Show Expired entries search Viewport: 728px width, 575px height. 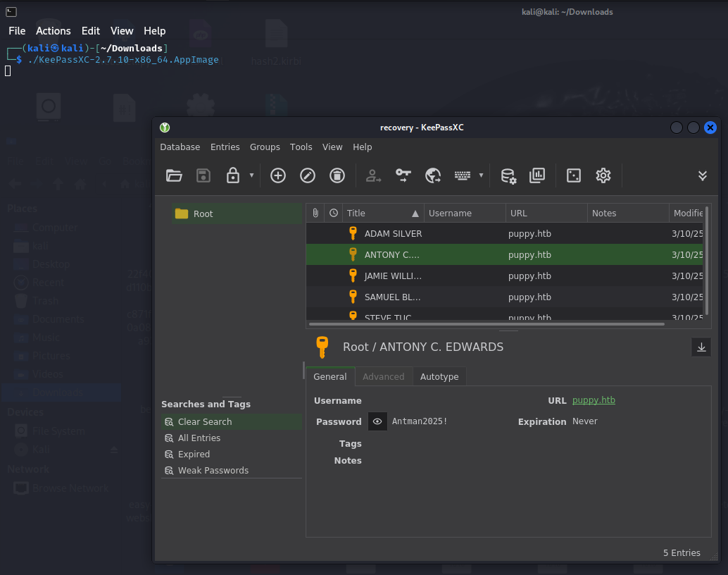click(x=232, y=454)
